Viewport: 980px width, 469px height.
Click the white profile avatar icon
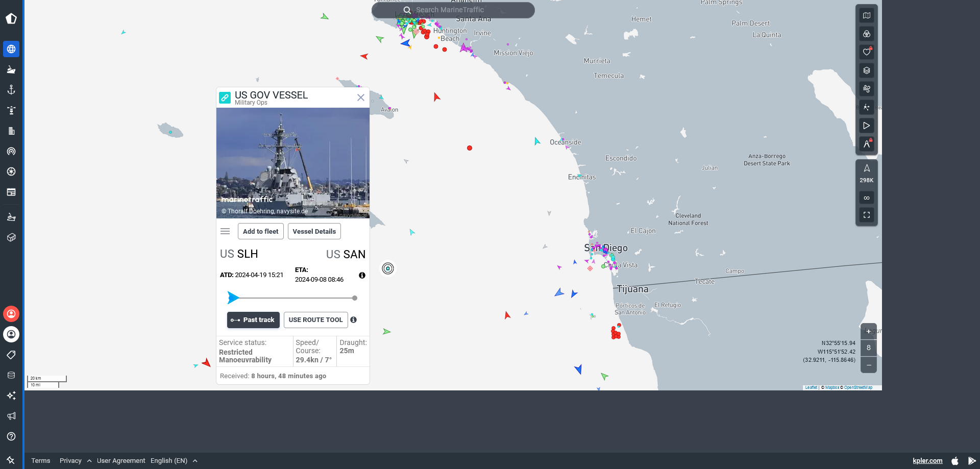coord(11,334)
